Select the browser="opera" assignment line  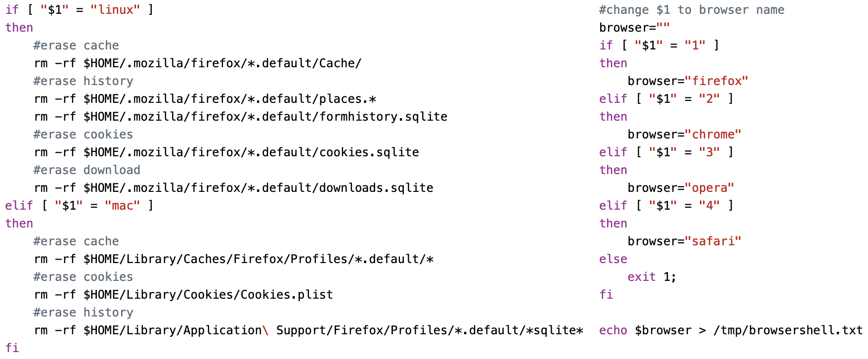(681, 188)
